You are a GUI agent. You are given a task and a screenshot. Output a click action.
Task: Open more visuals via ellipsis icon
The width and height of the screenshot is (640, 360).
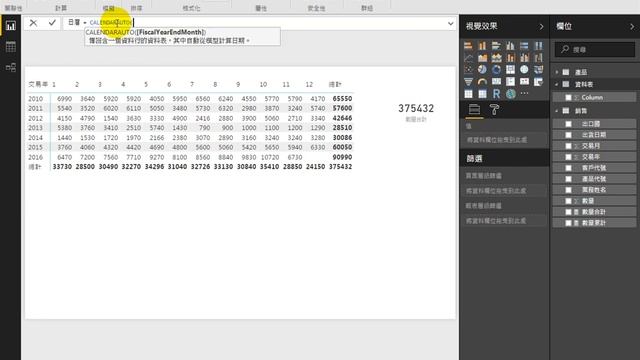click(524, 94)
